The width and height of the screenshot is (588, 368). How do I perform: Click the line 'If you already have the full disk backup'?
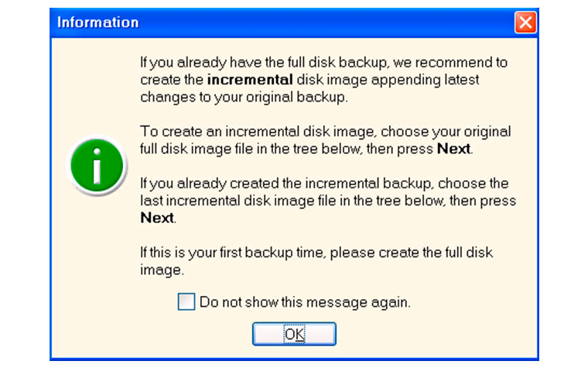click(323, 63)
